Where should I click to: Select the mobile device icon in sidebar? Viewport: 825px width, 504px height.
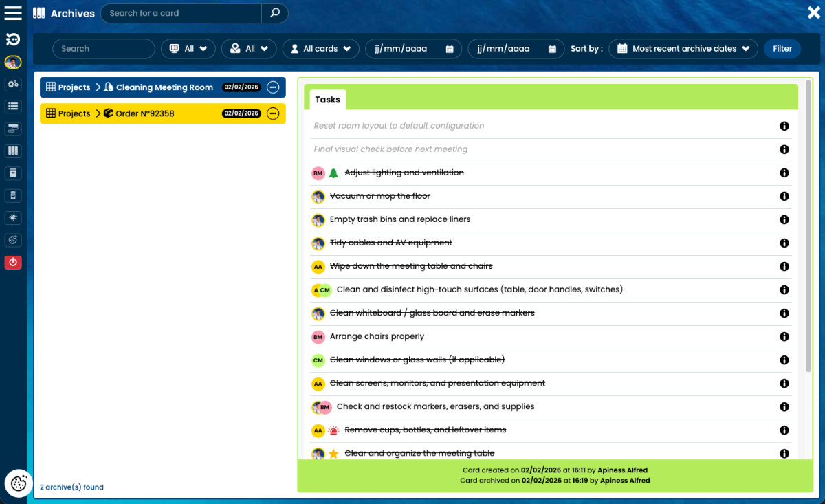pyautogui.click(x=13, y=195)
